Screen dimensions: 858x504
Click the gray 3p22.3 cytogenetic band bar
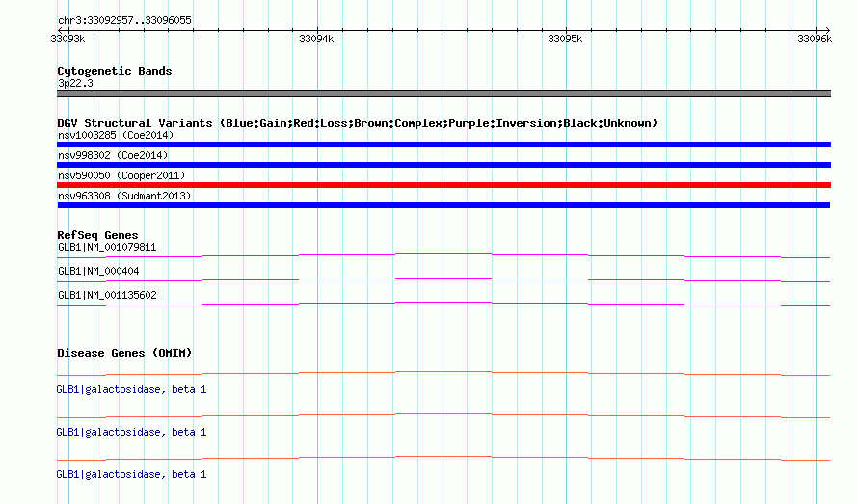pyautogui.click(x=443, y=93)
